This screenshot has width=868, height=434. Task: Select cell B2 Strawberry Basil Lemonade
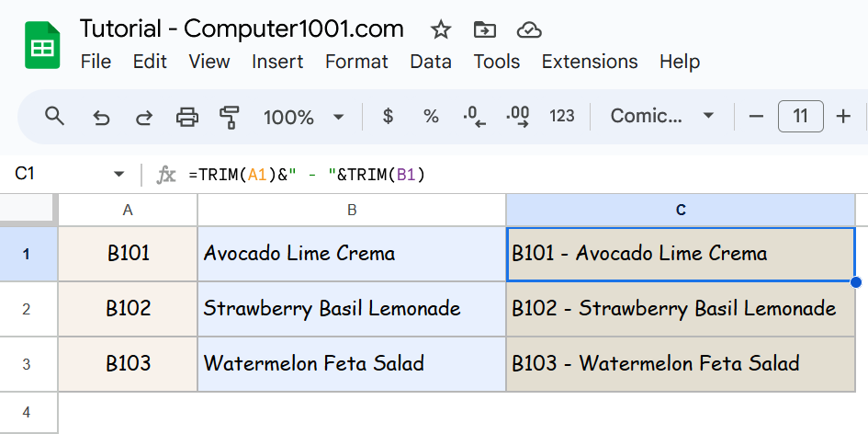click(x=351, y=309)
